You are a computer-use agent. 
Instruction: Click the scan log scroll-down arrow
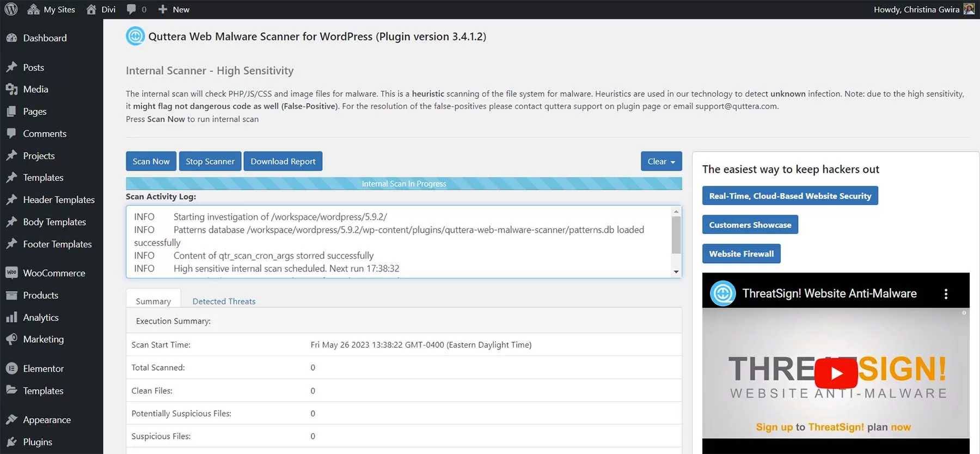[676, 271]
